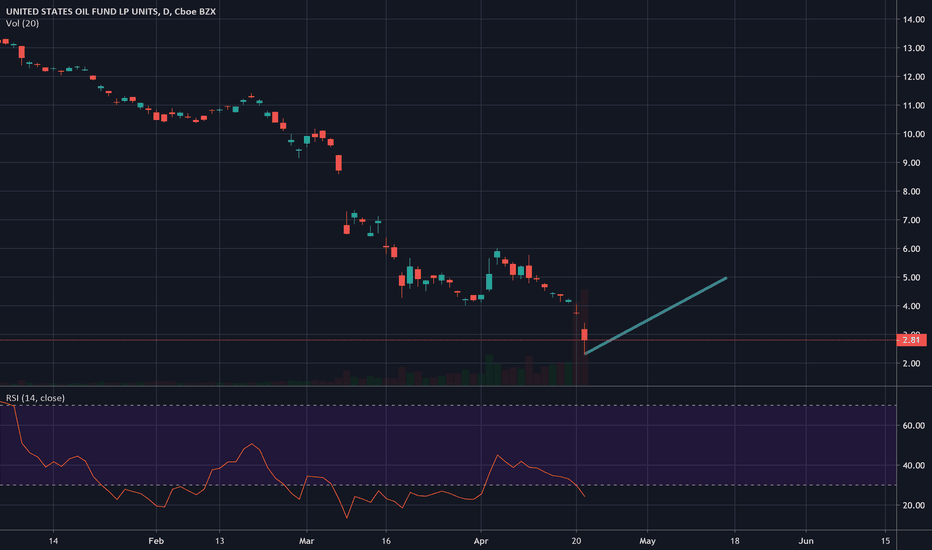Click the May date label on time axis
Screen dimensions: 932x550
pyautogui.click(x=647, y=541)
